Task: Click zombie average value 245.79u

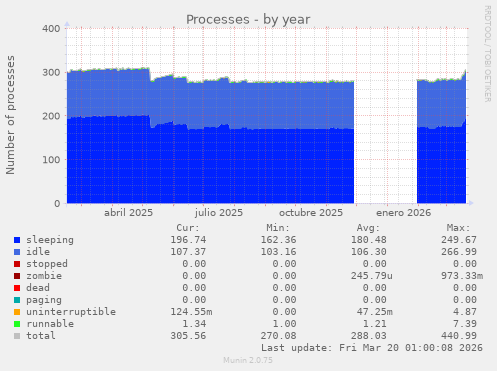Action: [x=372, y=276]
